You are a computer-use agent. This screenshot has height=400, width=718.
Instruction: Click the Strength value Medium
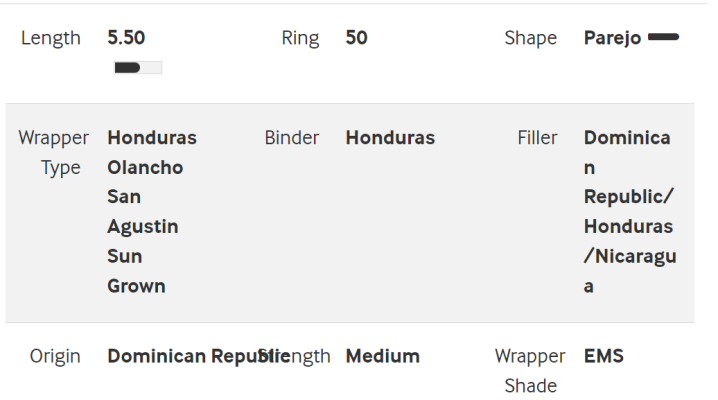[x=383, y=356]
